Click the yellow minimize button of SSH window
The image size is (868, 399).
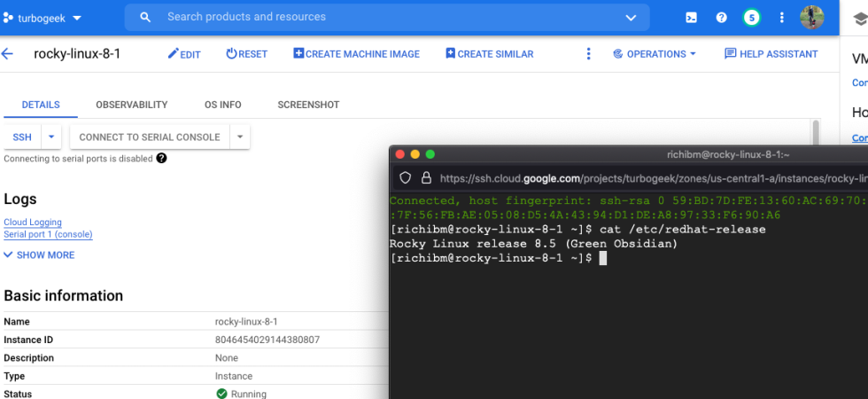point(415,154)
